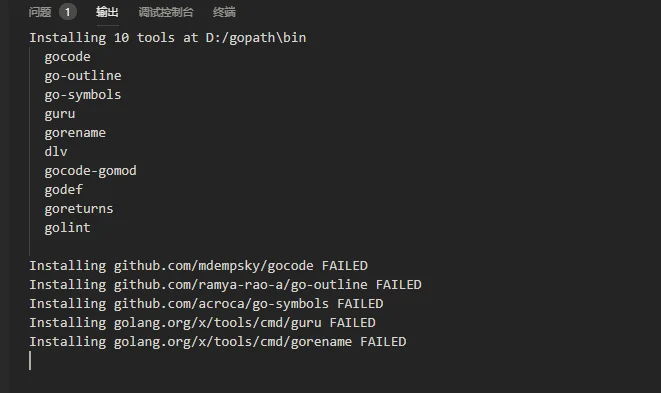
Task: Click the dlv entry in the tool list
Action: 56,151
